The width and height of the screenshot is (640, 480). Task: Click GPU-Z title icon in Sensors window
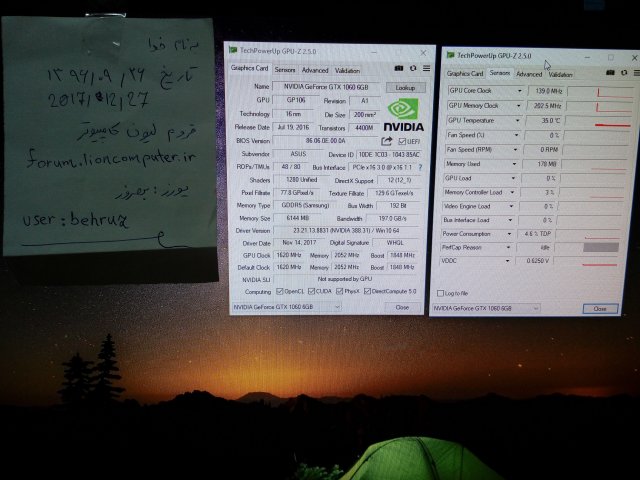click(451, 55)
